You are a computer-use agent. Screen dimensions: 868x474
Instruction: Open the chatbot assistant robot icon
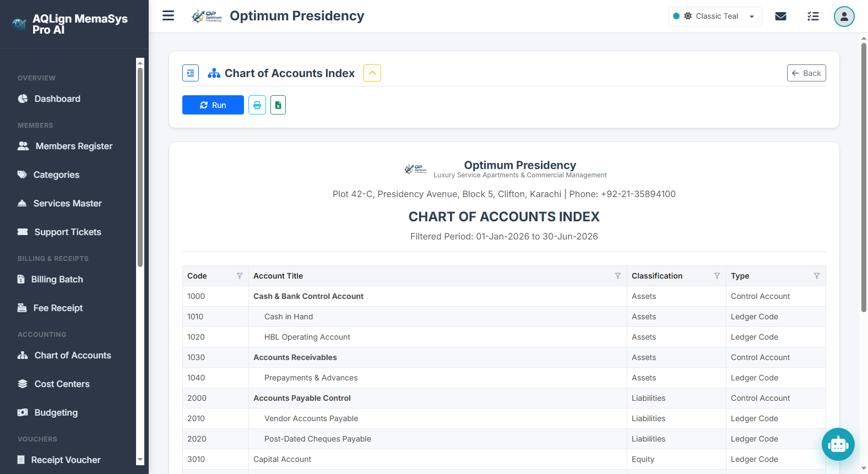[838, 444]
